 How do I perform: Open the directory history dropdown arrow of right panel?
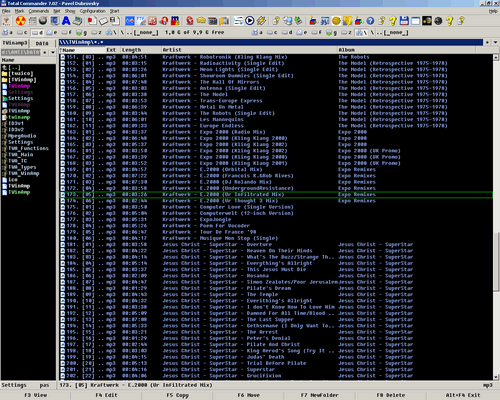(x=496, y=42)
